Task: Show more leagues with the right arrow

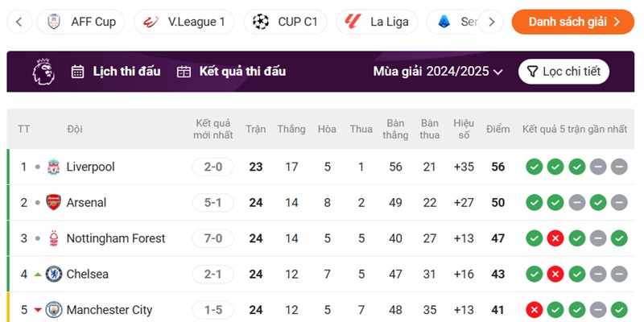Action: 491,22
